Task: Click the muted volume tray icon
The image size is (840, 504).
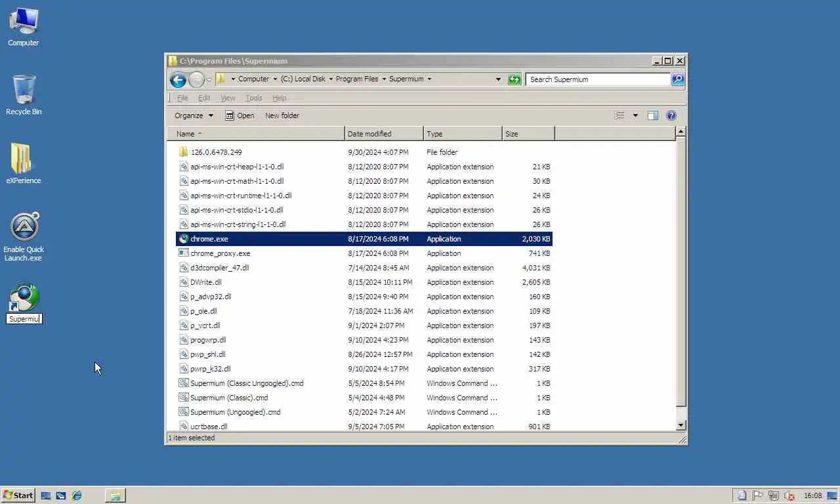Action: 789,495
